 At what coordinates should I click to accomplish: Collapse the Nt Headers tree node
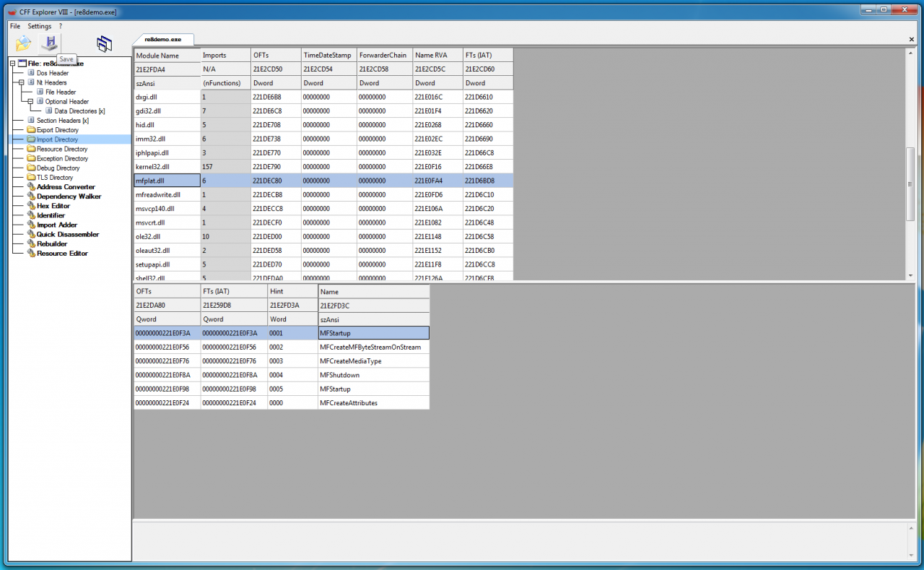tap(21, 82)
